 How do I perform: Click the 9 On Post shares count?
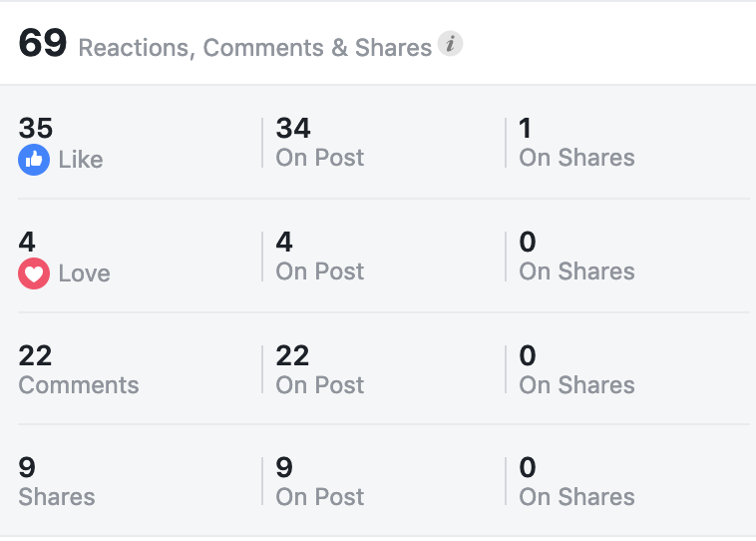click(284, 467)
